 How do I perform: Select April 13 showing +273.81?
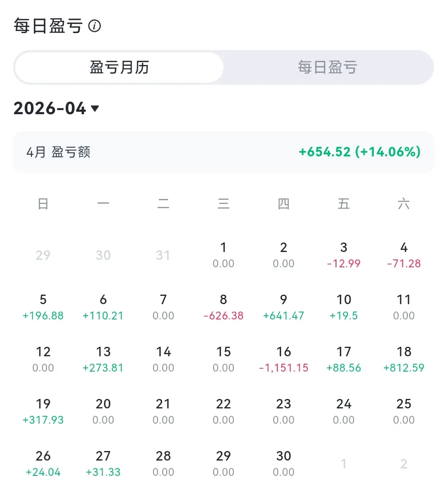103,359
